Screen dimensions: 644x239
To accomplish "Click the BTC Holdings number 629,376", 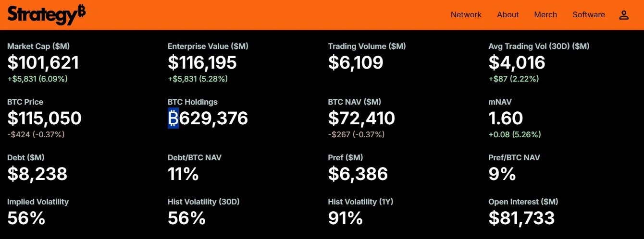I will pyautogui.click(x=213, y=118).
